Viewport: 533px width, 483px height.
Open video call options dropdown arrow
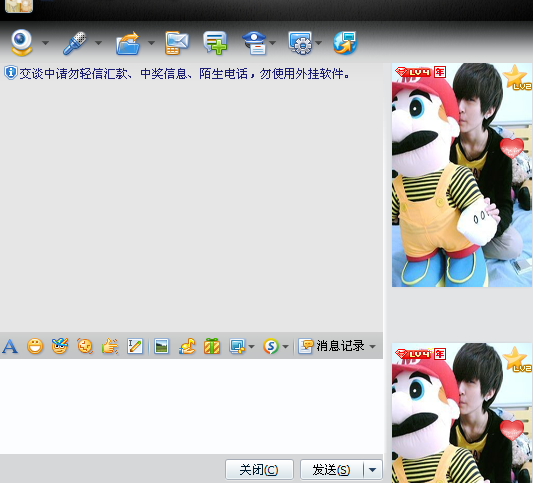[x=45, y=43]
